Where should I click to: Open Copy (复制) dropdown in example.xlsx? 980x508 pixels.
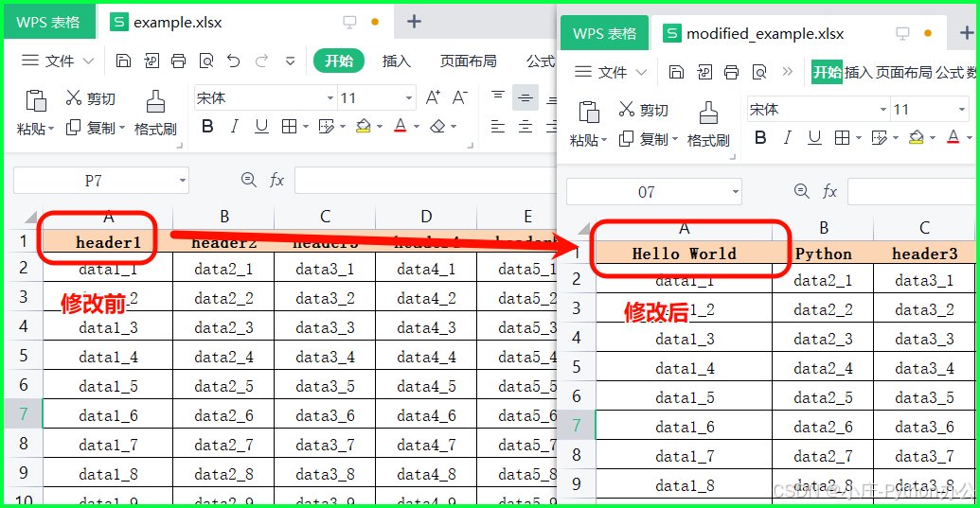coord(122,128)
